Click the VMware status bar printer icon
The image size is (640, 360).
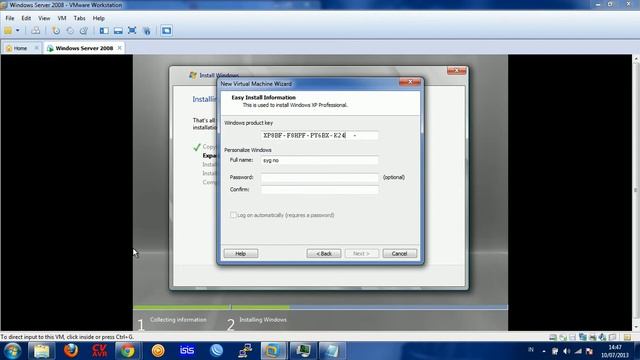593,337
